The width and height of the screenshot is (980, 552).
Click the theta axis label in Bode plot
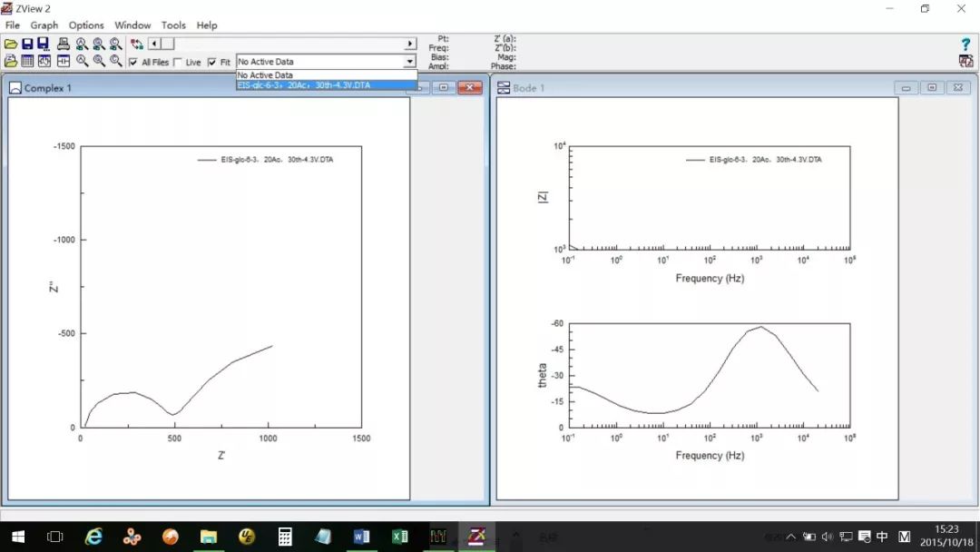click(x=543, y=375)
